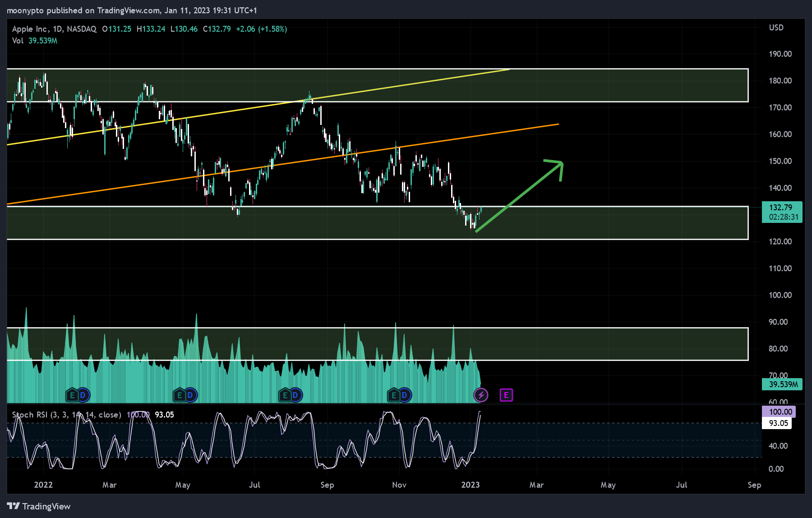
Task: Click the earnings E marker near November 2022
Action: [x=394, y=395]
